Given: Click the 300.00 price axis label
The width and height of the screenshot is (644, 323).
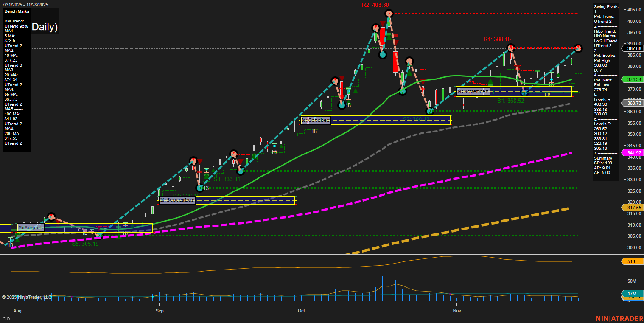Looking at the screenshot, I should (634, 247).
